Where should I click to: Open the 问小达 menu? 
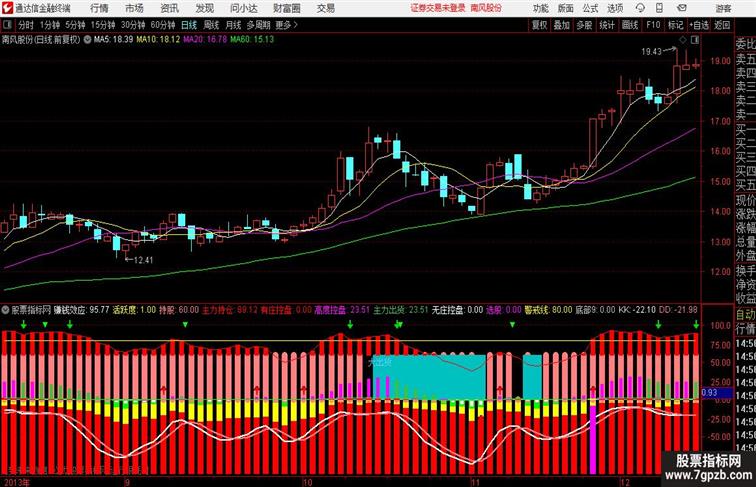click(244, 8)
